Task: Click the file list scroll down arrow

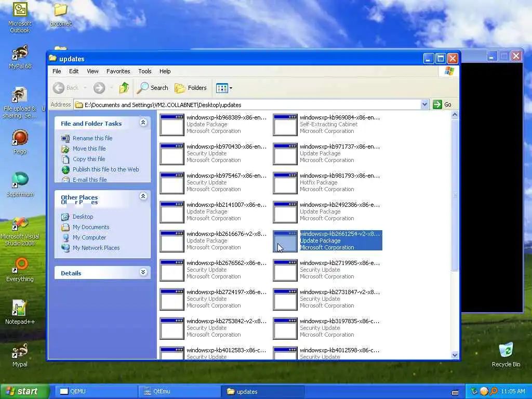Action: (455, 355)
